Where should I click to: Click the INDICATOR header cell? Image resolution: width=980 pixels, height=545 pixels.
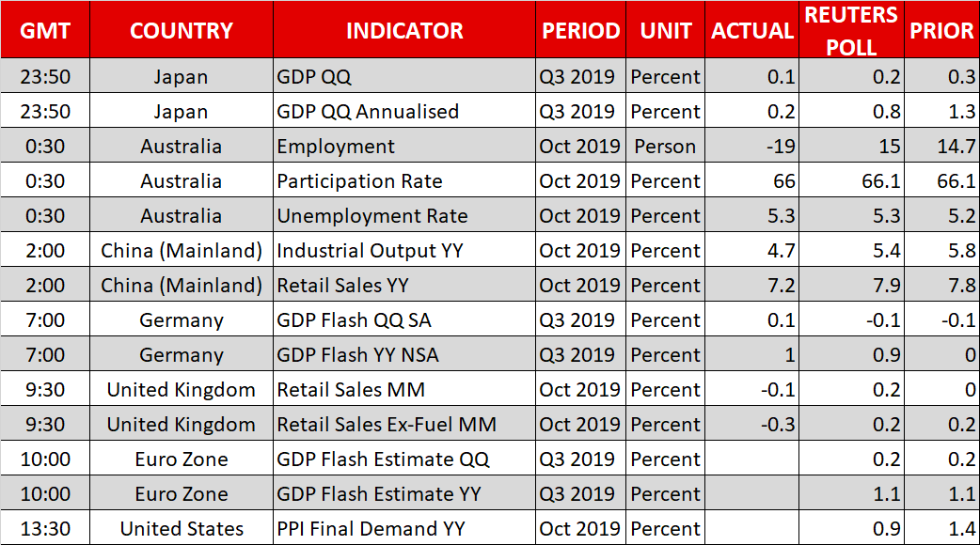tap(404, 30)
